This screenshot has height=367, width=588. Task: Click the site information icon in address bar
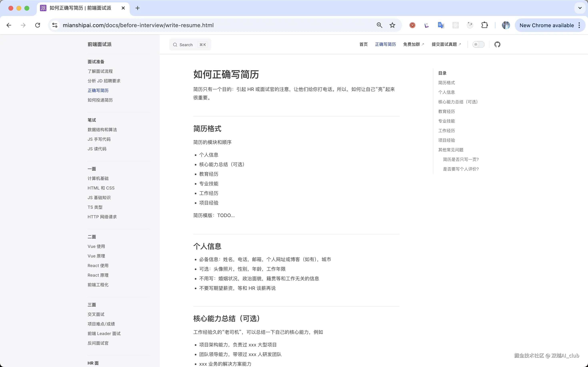pos(55,25)
